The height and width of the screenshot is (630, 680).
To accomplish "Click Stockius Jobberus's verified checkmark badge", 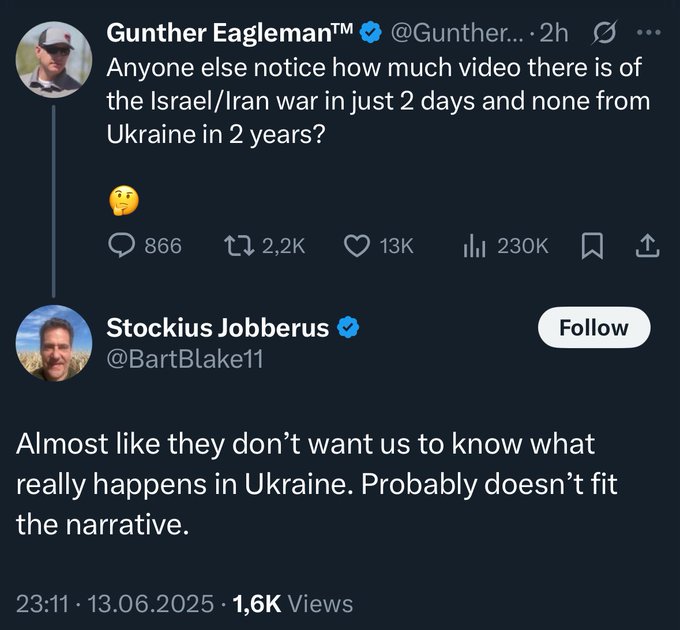I will tap(348, 327).
